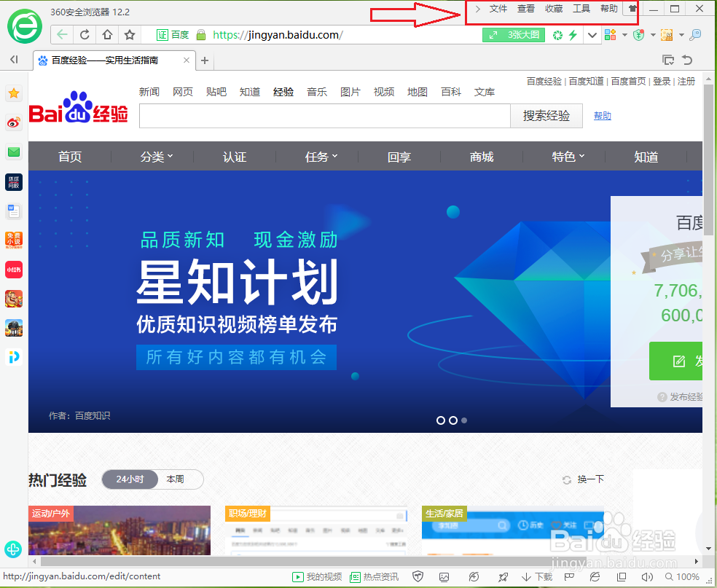Image resolution: width=717 pixels, height=588 pixels.
Task: Open the 分类 dropdown menu
Action: click(x=153, y=156)
